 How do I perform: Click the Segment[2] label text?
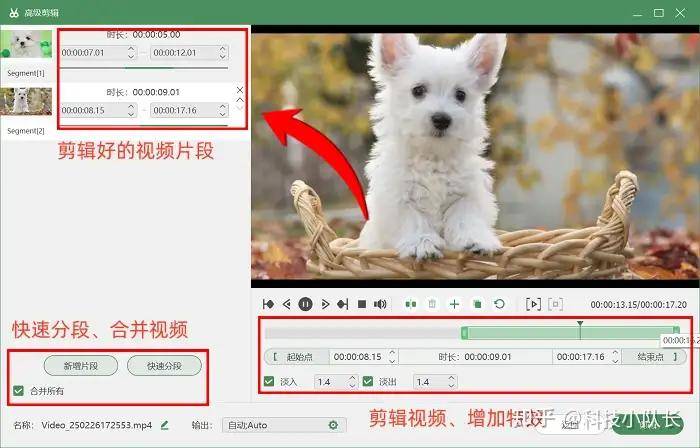(26, 131)
